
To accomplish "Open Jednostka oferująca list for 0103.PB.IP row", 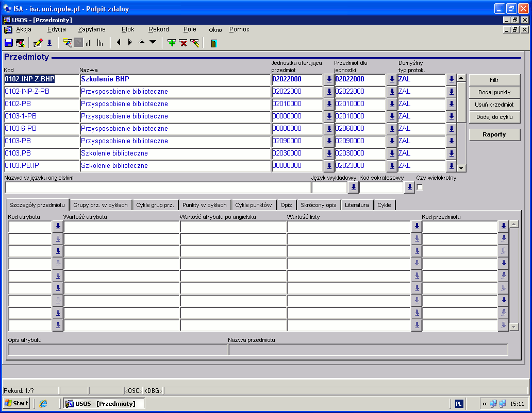I will [x=329, y=166].
